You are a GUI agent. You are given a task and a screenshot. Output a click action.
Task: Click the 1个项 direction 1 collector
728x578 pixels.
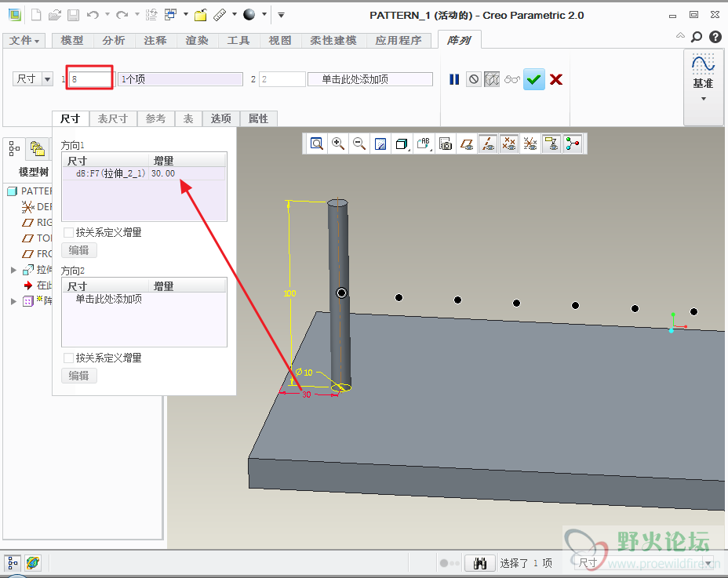(x=180, y=79)
